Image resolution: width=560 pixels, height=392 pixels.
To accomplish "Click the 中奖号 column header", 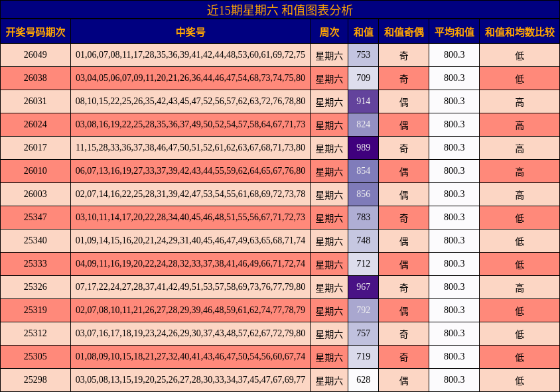I will pos(189,30).
